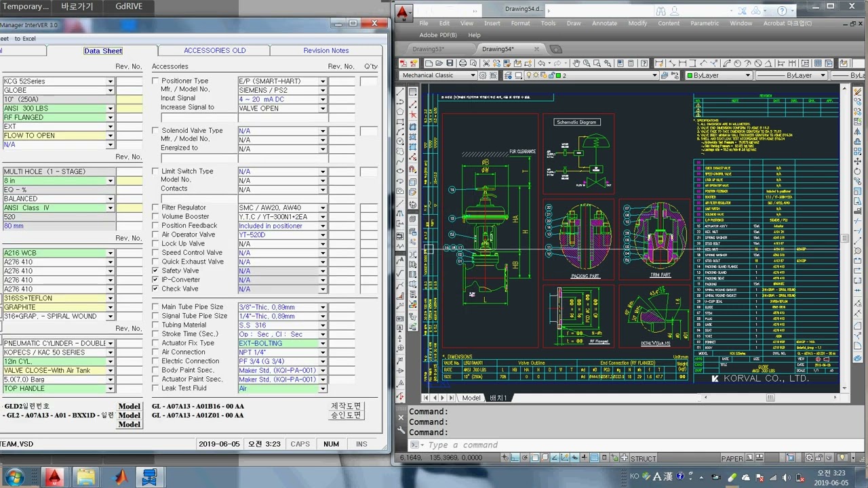Click the New drawing icon in AutoCAD toolbar
Image resolution: width=868 pixels, height=488 pixels.
429,63
